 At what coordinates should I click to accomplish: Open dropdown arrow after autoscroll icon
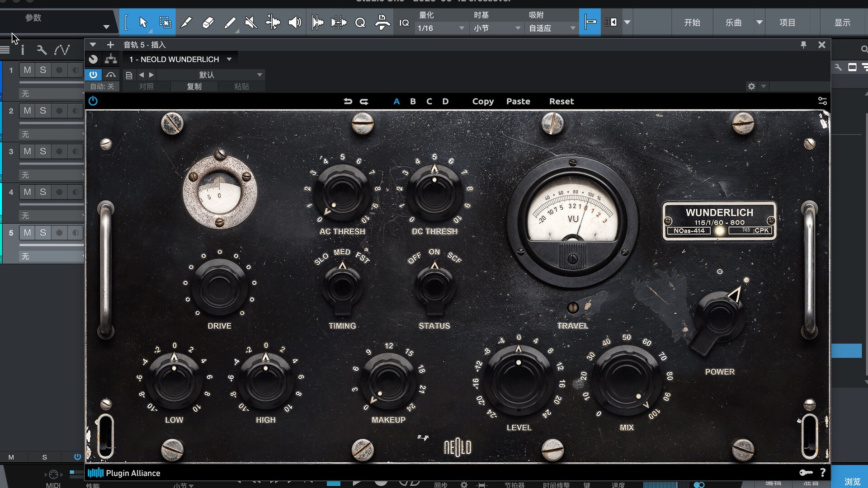(x=627, y=22)
